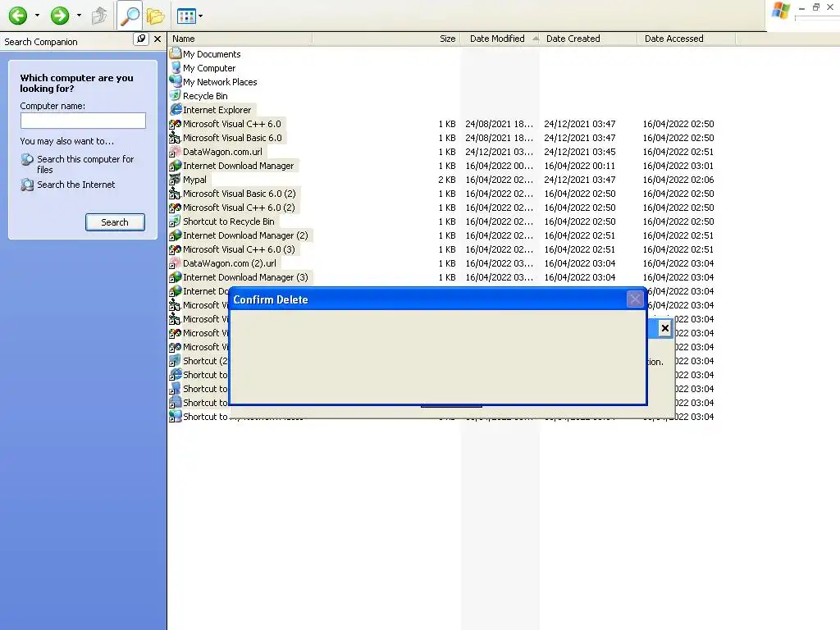Select the Internet Download Manager (2) icon

[x=176, y=235]
